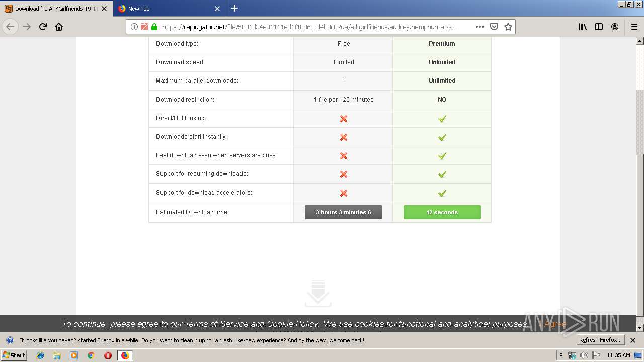This screenshot has height=362, width=644.
Task: Click the Free column header
Action: tap(344, 44)
